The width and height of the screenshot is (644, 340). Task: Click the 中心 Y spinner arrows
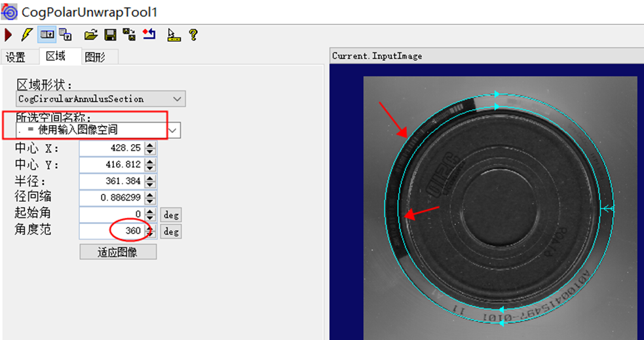pyautogui.click(x=150, y=164)
